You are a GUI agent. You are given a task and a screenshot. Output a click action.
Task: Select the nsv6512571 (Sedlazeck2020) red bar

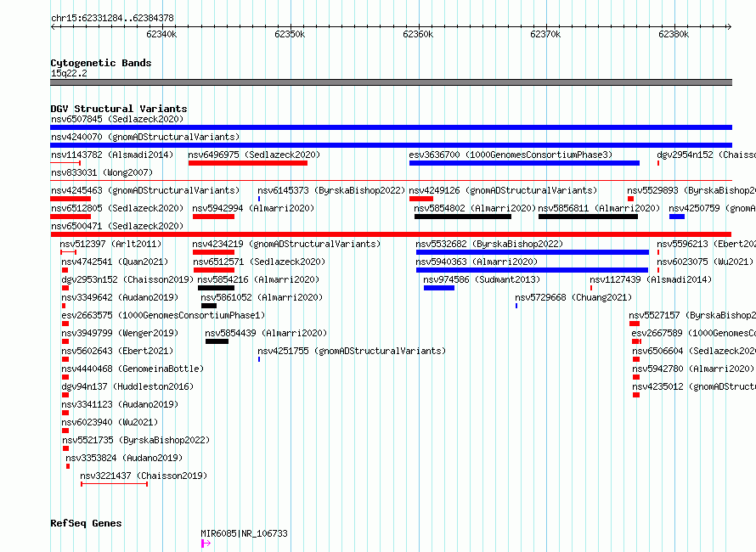213,270
